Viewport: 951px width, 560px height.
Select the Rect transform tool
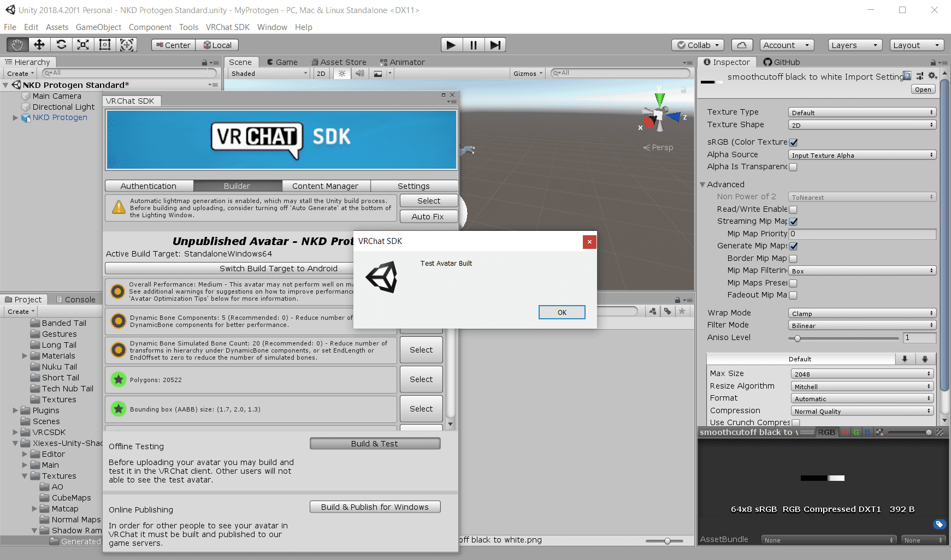(105, 45)
